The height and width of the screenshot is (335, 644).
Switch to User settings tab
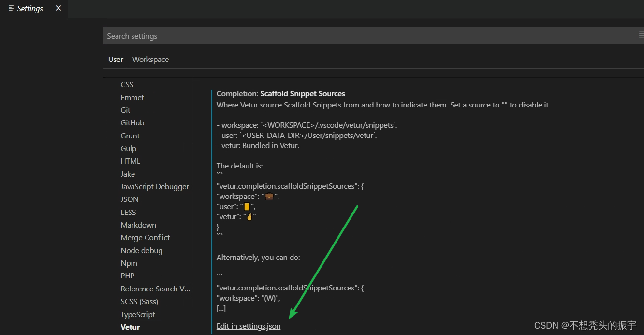[x=116, y=59]
